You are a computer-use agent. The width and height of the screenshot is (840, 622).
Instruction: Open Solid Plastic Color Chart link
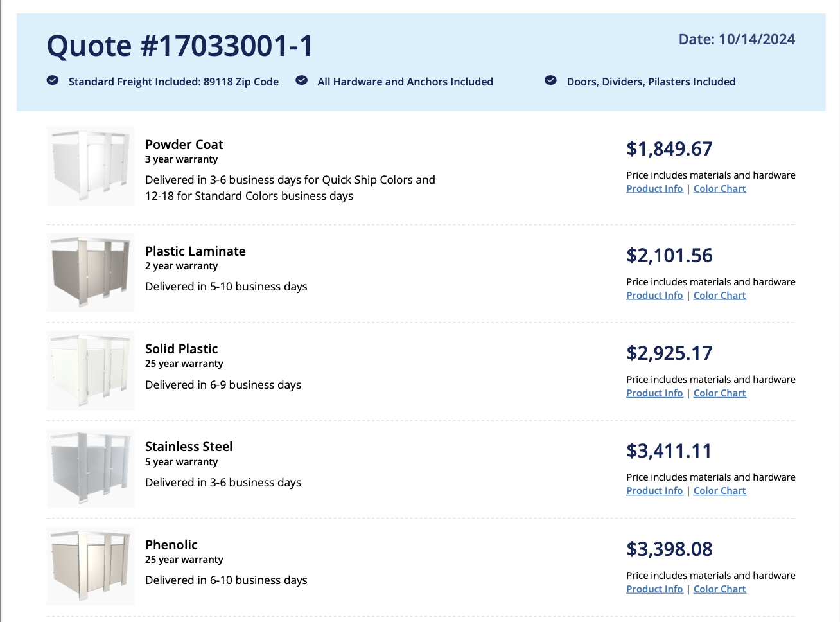pyautogui.click(x=719, y=393)
